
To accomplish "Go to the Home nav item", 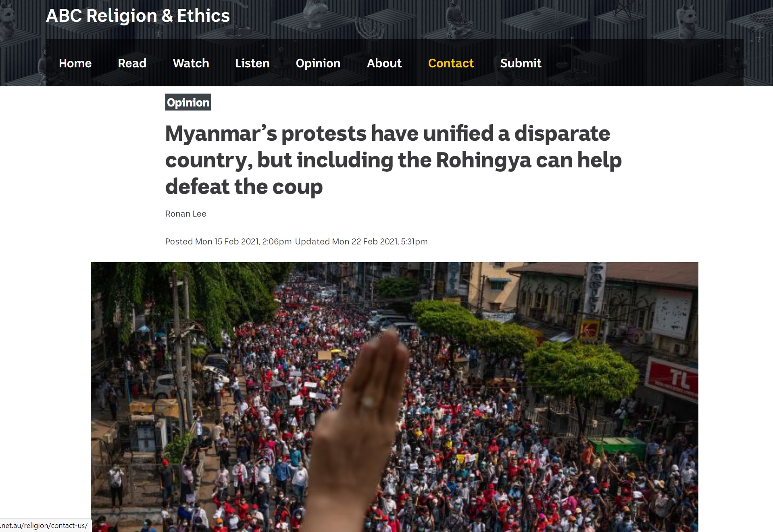I will point(75,63).
